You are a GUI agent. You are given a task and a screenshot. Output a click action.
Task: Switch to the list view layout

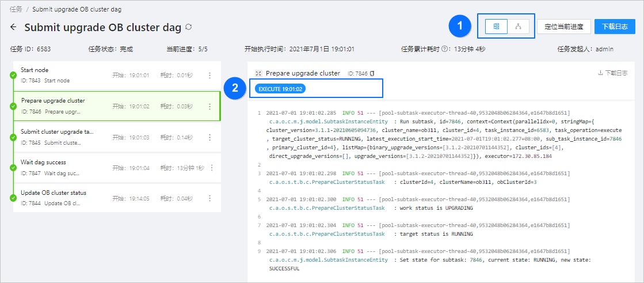[x=497, y=27]
